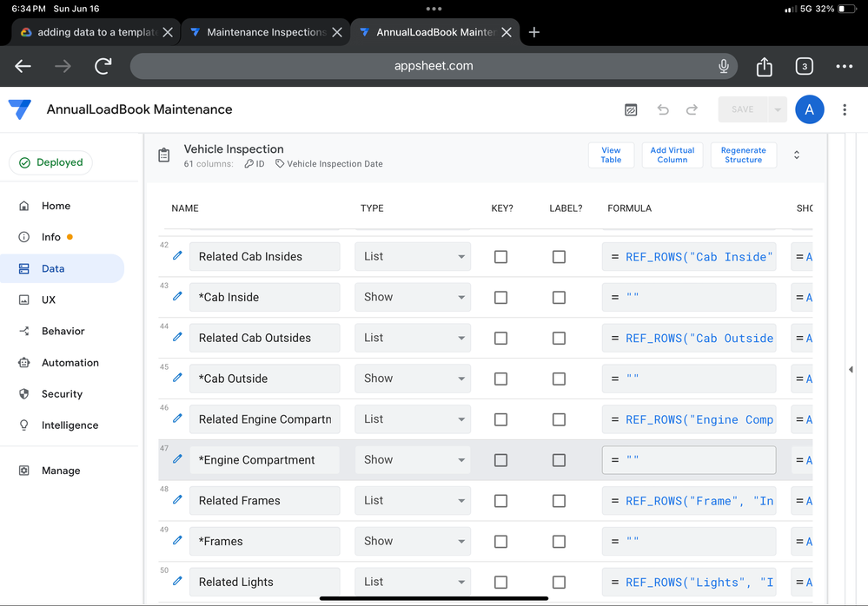Switch to adding data to a template tab

coord(96,32)
